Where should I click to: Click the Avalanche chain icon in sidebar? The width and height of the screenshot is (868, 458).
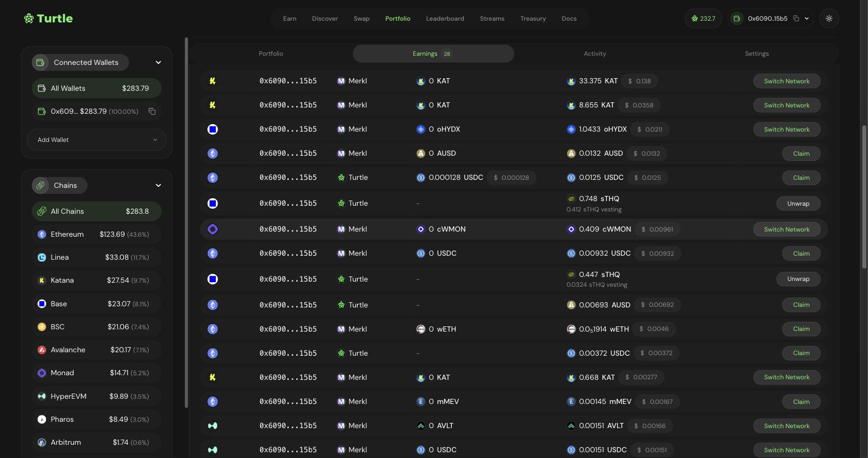41,350
